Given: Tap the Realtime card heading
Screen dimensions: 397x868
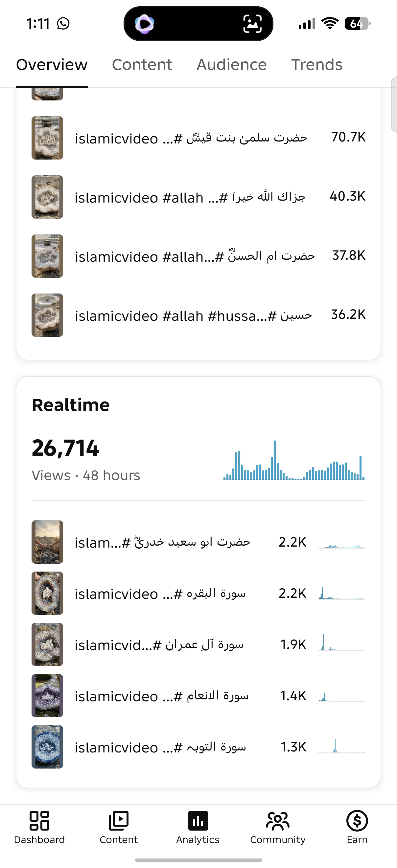Looking at the screenshot, I should (71, 405).
